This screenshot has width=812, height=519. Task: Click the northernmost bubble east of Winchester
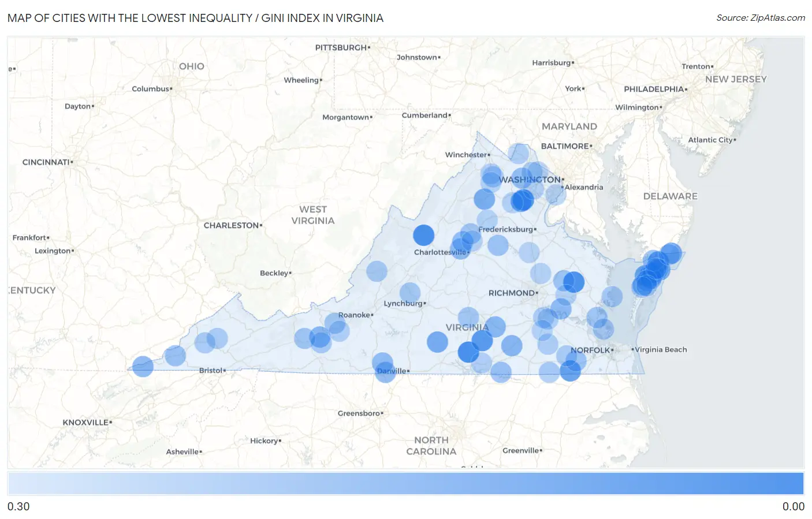tap(518, 154)
